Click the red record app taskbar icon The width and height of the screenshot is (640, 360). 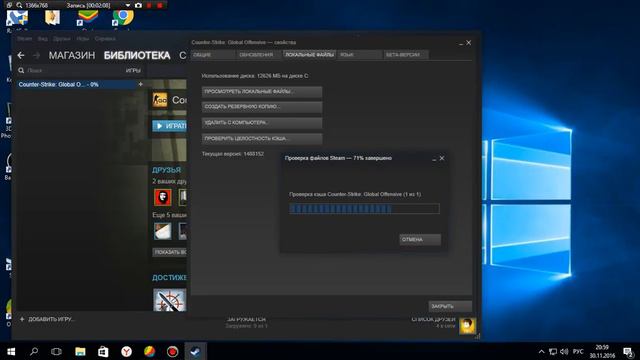pos(172,351)
